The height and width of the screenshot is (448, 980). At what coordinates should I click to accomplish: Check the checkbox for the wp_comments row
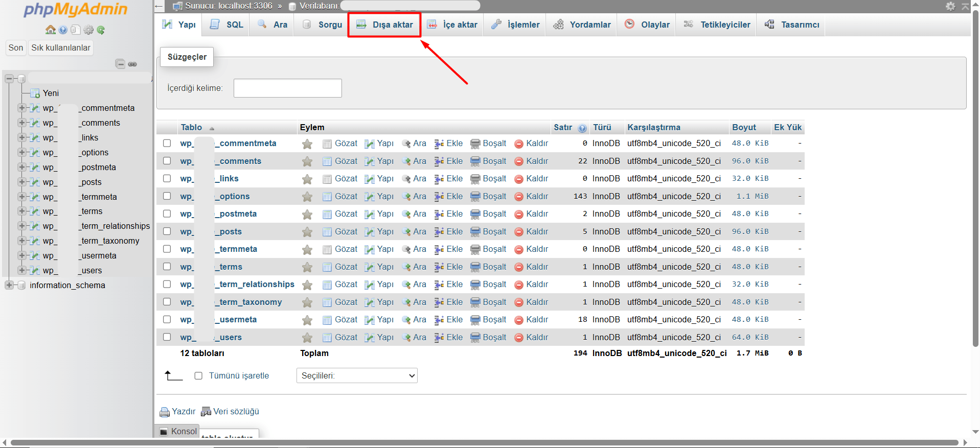[x=167, y=161]
